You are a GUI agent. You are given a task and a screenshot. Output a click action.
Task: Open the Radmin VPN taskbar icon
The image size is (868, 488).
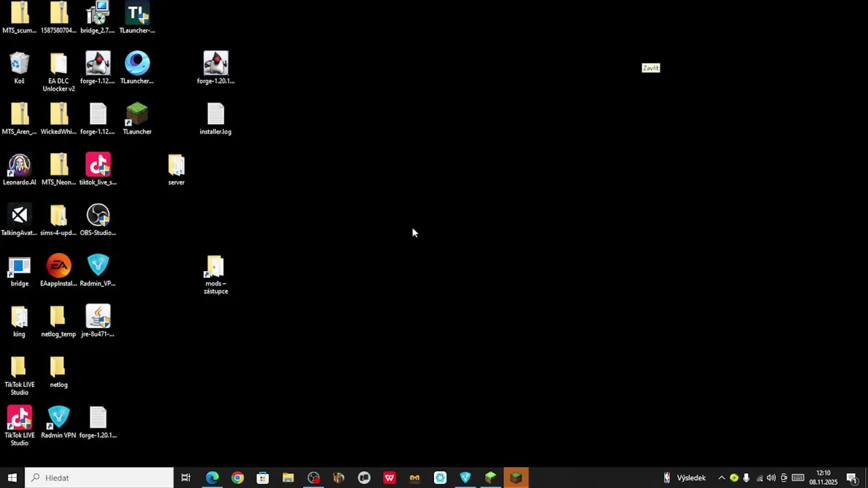pos(465,478)
